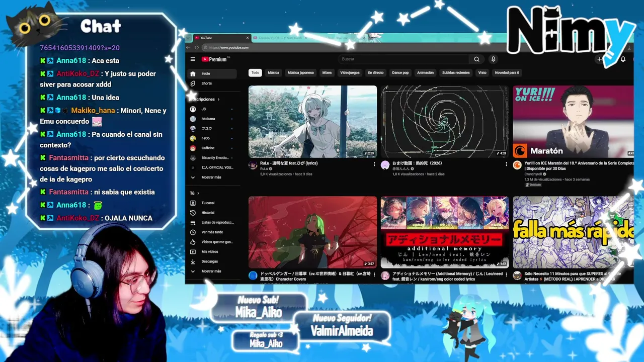Select the Todo filter chip

pyautogui.click(x=256, y=73)
